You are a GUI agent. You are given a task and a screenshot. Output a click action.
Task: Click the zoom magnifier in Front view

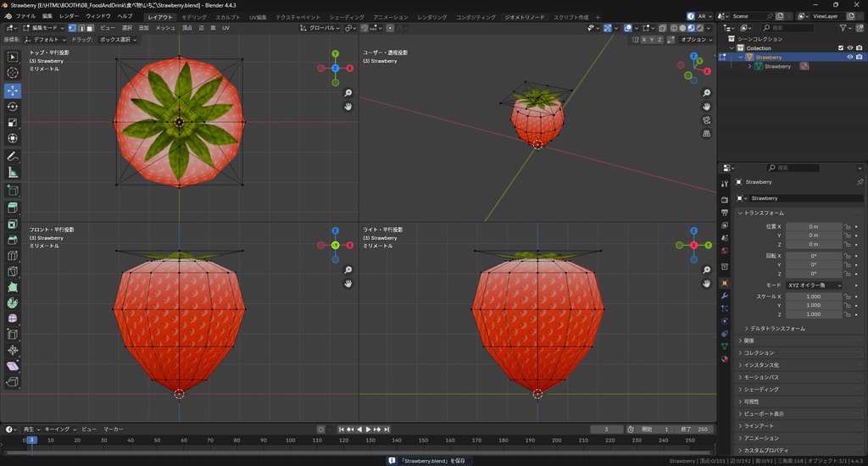(x=348, y=270)
